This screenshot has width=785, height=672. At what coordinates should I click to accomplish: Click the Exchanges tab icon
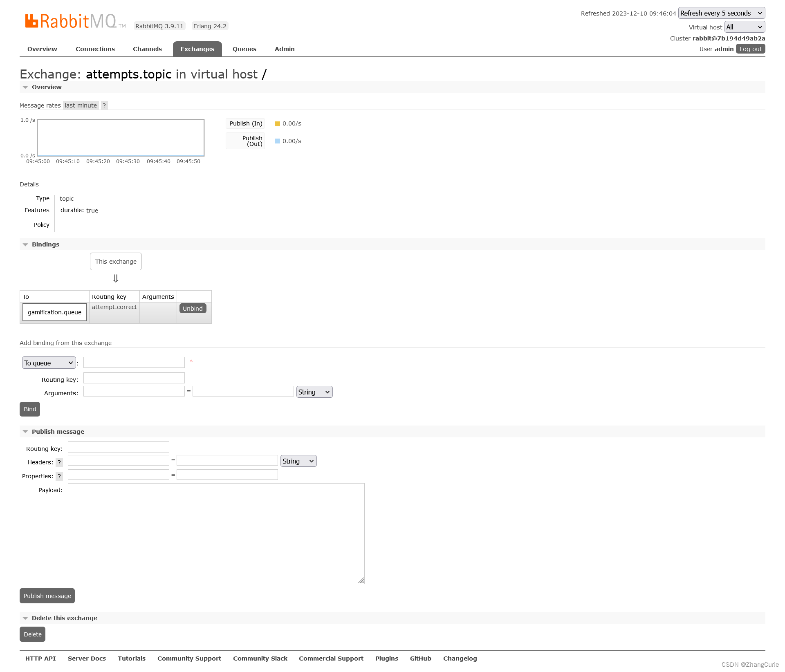(197, 49)
